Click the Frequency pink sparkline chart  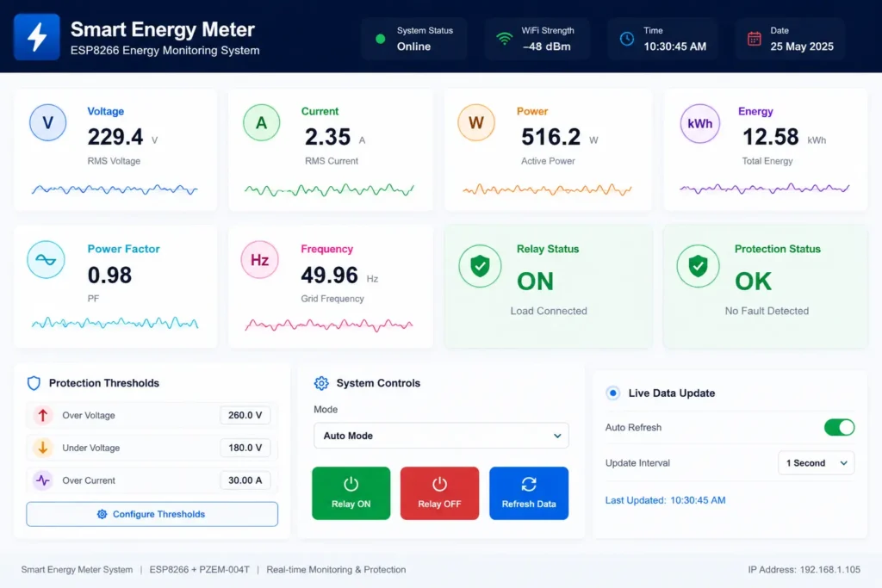(328, 325)
